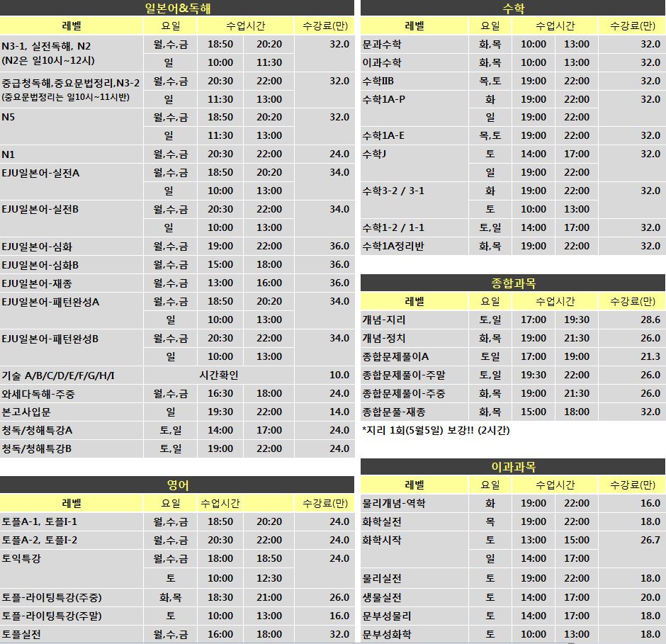Click the 이과과목 section header

[513, 467]
